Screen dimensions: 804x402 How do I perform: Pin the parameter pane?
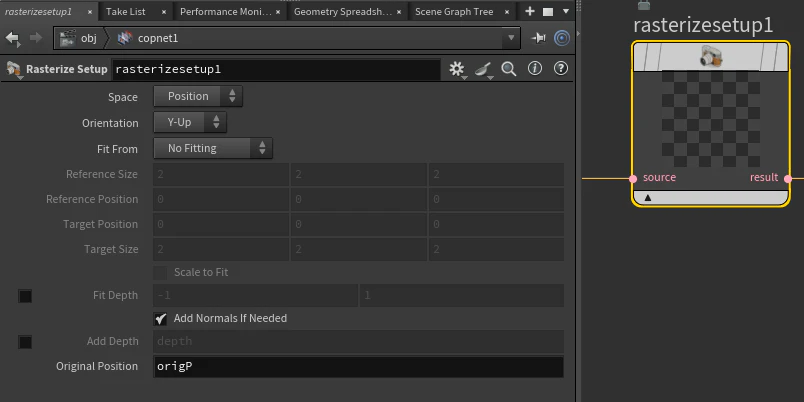(538, 38)
